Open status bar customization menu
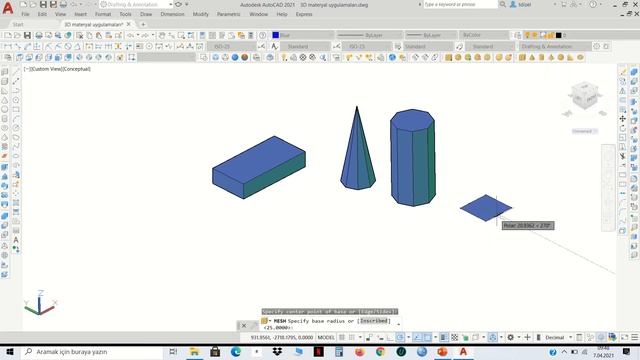The image size is (640, 360). click(635, 338)
